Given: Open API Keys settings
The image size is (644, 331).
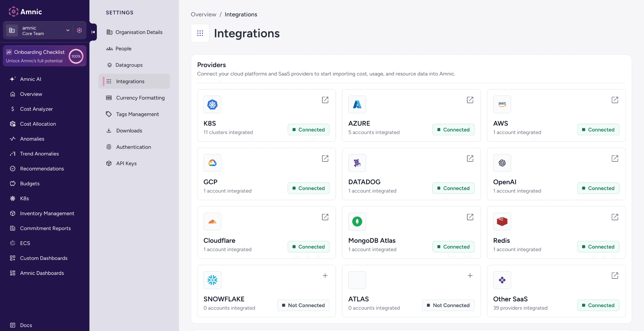Looking at the screenshot, I should tap(134, 163).
